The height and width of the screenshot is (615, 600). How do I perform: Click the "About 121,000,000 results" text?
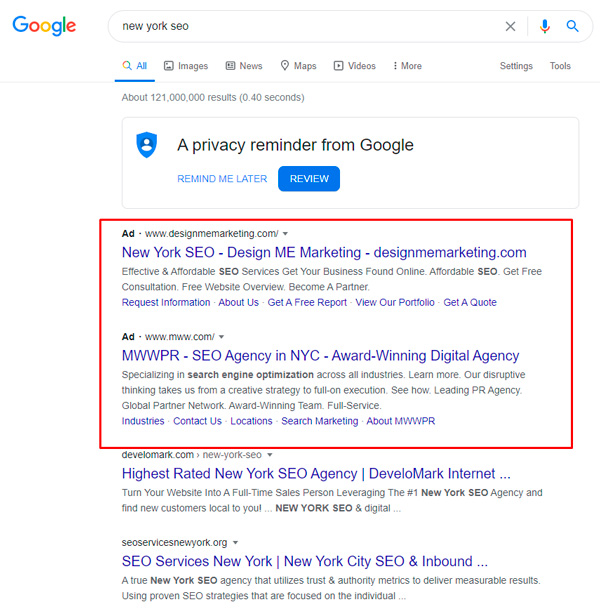(x=213, y=97)
